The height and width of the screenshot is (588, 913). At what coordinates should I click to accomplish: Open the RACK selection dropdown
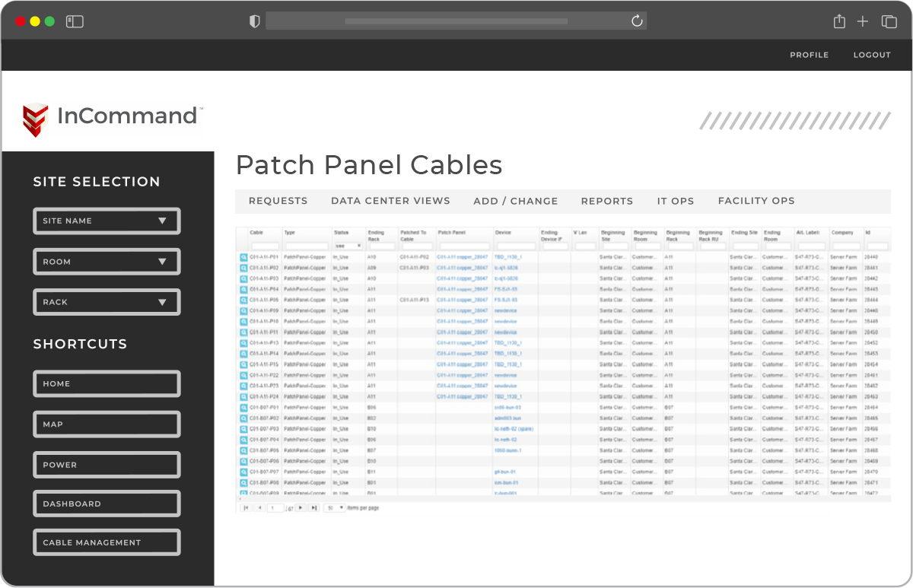tap(107, 302)
